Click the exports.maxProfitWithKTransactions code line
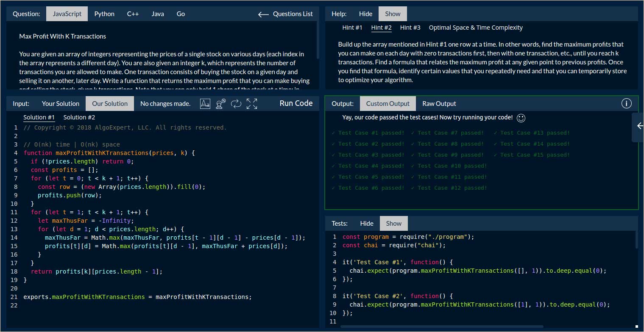This screenshot has height=332, width=644. (x=137, y=297)
